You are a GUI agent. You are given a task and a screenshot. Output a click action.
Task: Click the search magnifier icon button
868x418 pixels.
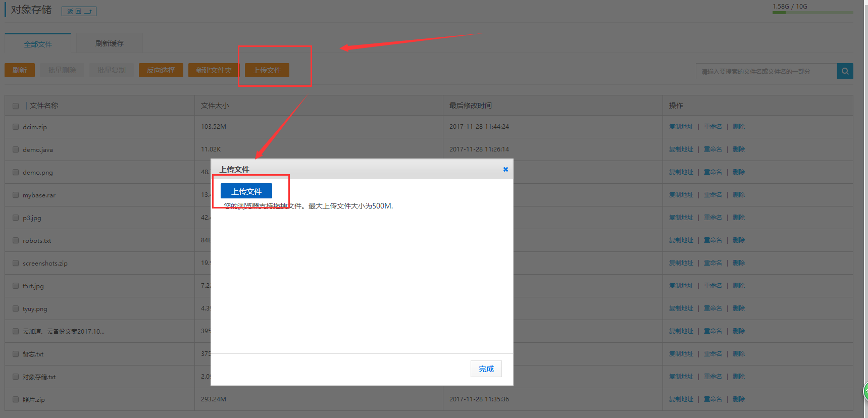click(845, 71)
